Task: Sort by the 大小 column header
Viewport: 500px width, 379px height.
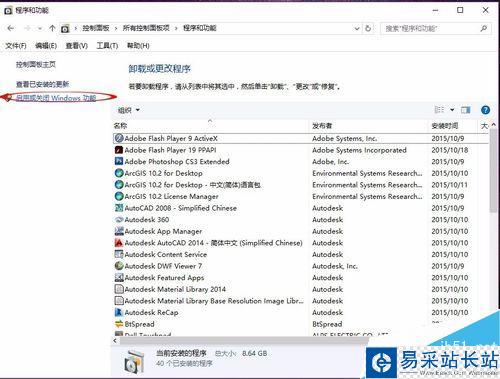Action: 484,126
